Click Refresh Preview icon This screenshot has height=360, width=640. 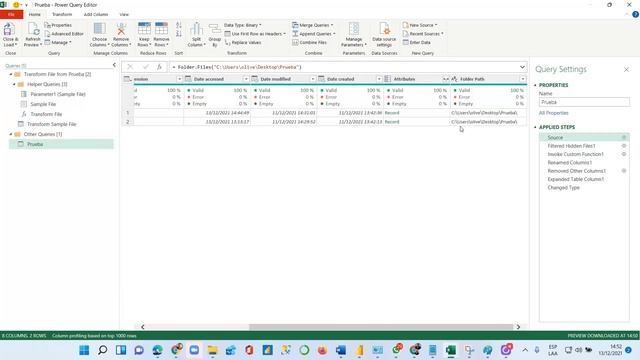point(33,29)
